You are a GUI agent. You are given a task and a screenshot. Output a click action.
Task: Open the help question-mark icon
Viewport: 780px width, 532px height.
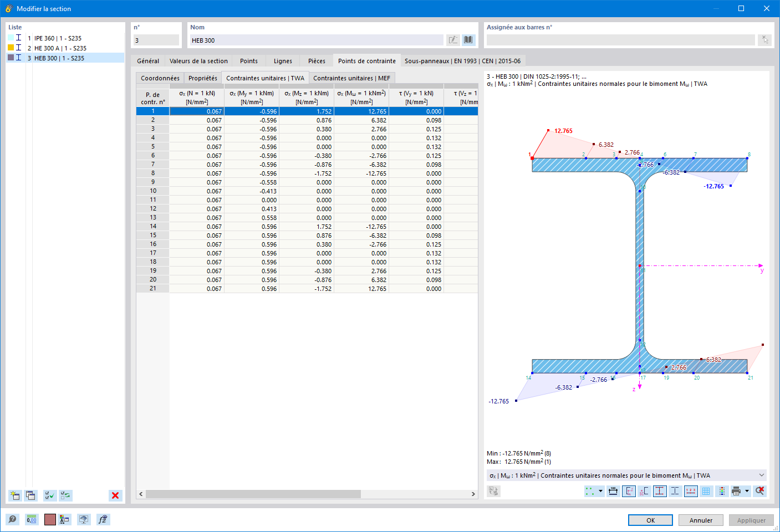coord(12,519)
